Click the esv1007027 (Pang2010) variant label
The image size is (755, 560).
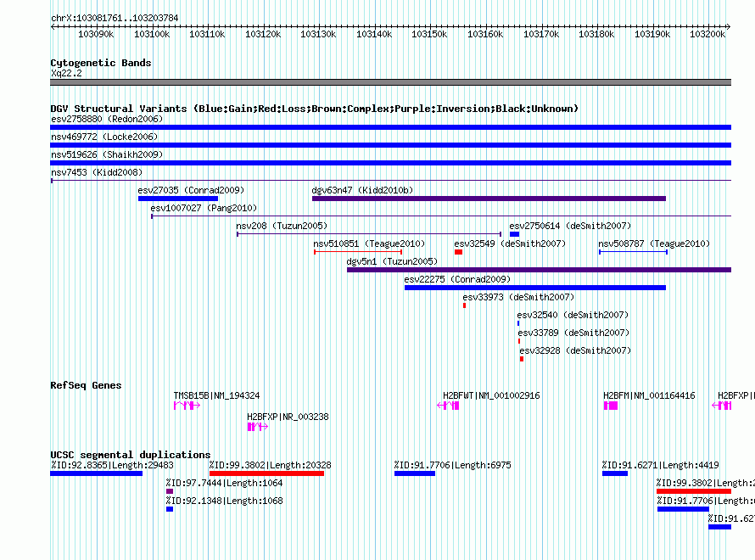(x=204, y=208)
